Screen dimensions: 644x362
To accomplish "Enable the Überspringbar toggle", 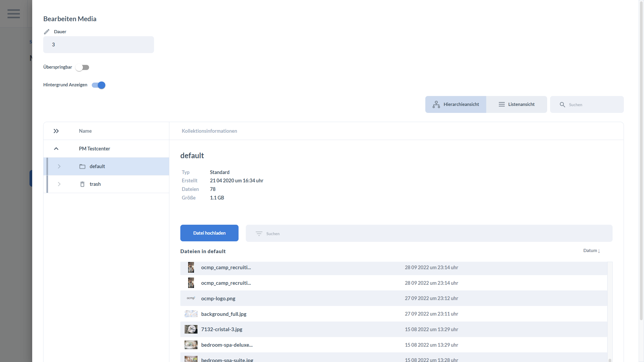I will click(x=82, y=67).
